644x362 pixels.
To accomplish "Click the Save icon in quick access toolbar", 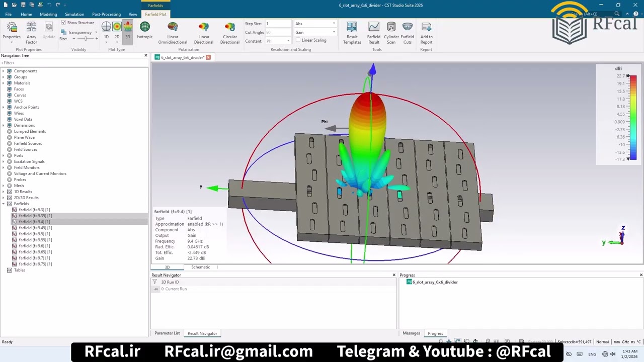I will point(23,5).
